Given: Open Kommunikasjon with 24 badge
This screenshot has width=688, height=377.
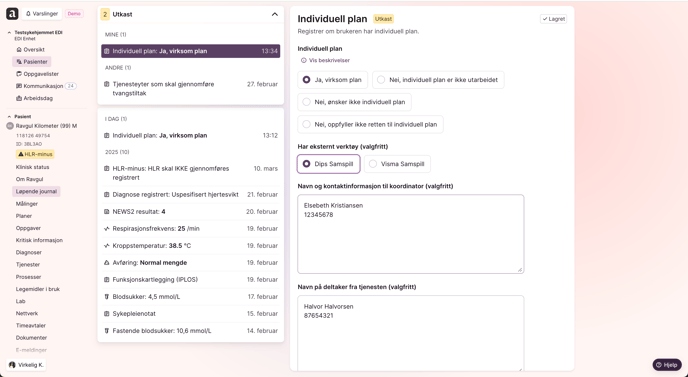Looking at the screenshot, I should [x=46, y=86].
